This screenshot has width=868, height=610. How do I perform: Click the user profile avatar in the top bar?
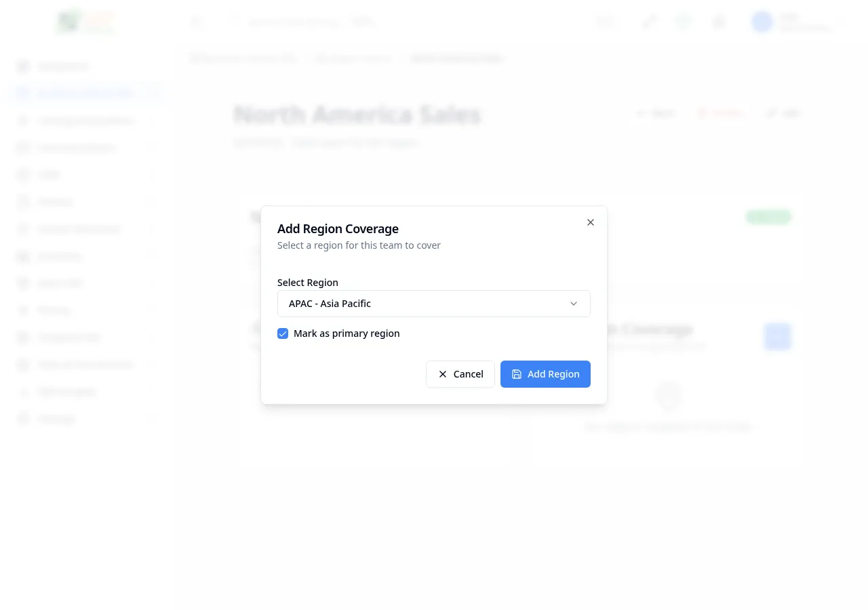point(762,22)
